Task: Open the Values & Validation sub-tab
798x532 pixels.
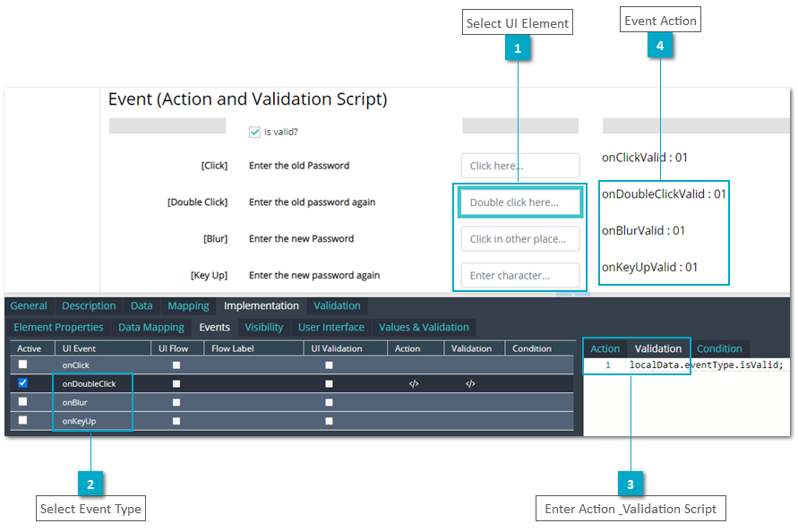Action: [424, 327]
